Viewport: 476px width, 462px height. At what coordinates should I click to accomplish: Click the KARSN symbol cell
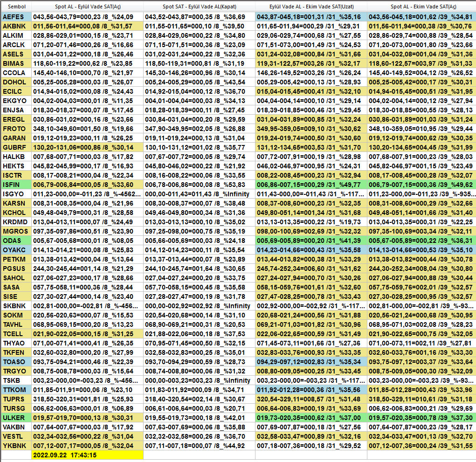(x=16, y=204)
